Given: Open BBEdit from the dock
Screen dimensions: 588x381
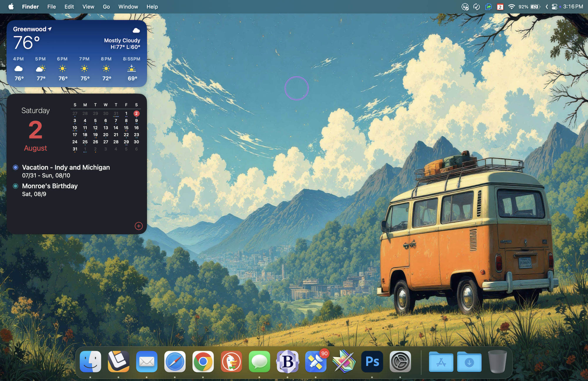Looking at the screenshot, I should point(288,362).
